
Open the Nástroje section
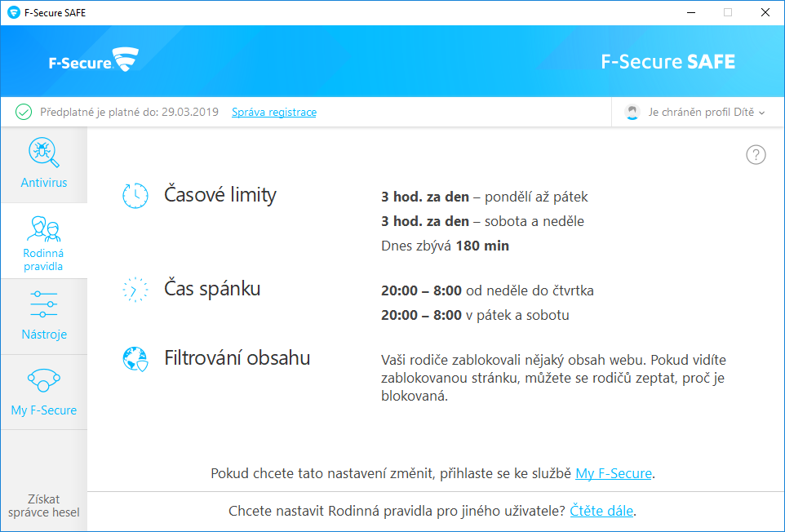coord(44,317)
